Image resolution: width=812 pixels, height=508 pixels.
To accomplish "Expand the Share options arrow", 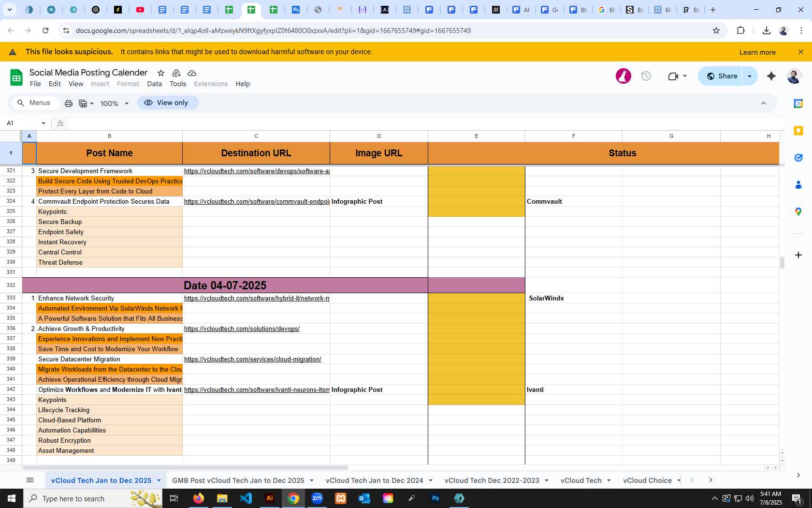I will pyautogui.click(x=750, y=76).
